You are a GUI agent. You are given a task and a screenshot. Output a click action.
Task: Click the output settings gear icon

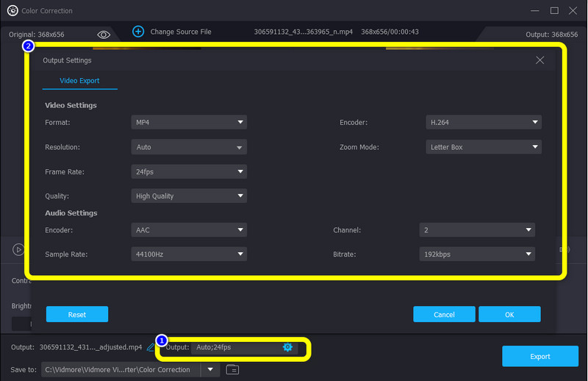click(x=287, y=347)
